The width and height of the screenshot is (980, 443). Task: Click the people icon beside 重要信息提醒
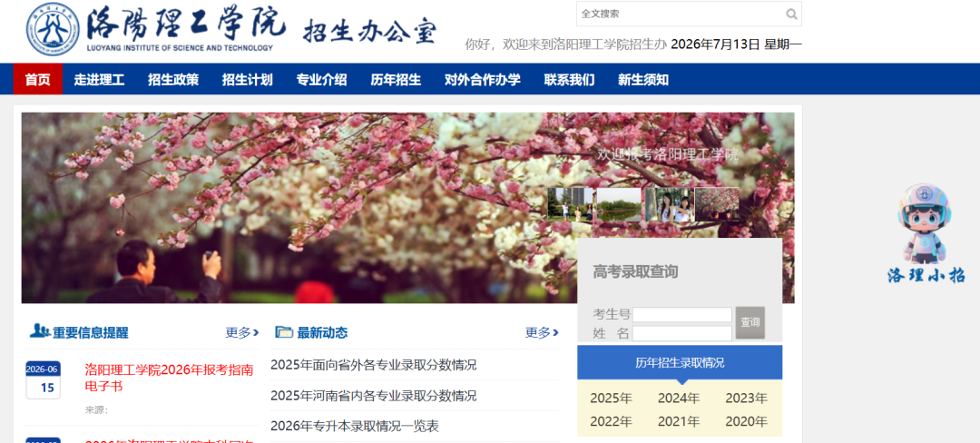[x=39, y=330]
